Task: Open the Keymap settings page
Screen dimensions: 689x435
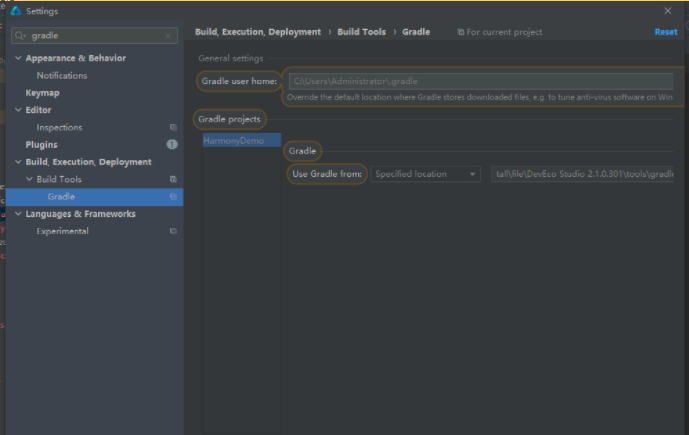Action: [43, 93]
